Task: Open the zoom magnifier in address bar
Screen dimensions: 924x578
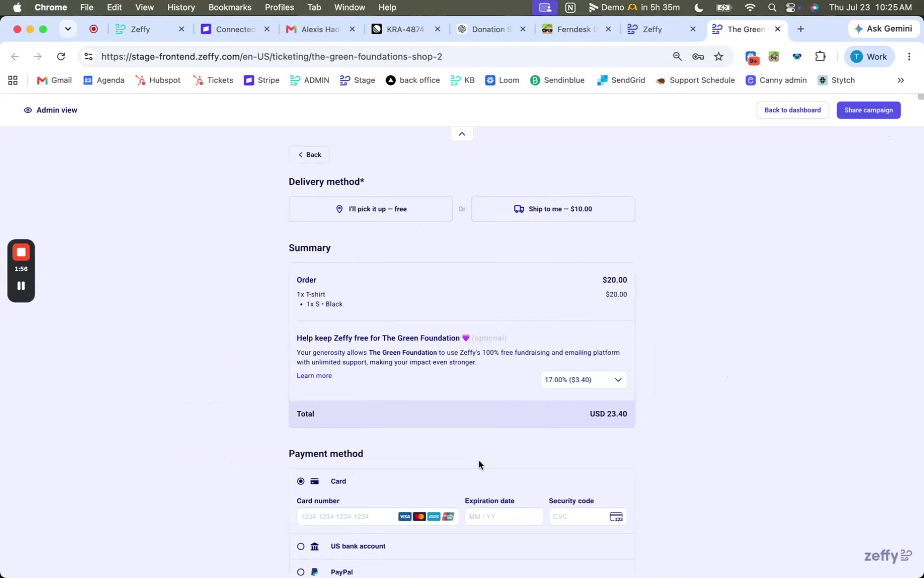Action: 677,56
